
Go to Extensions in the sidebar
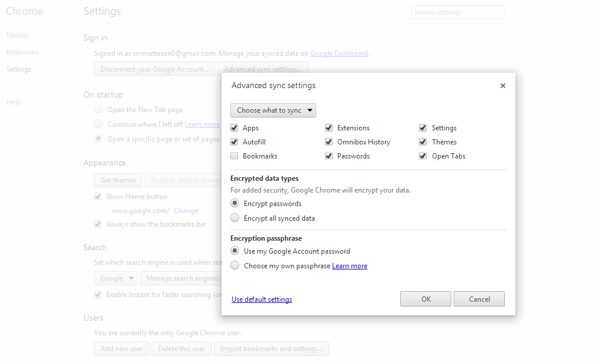pyautogui.click(x=22, y=52)
